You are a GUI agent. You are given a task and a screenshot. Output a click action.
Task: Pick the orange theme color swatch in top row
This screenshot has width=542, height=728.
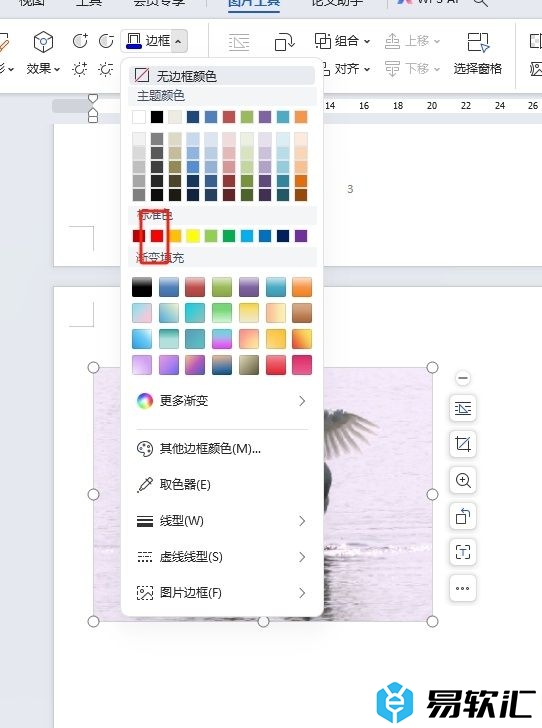click(x=301, y=117)
